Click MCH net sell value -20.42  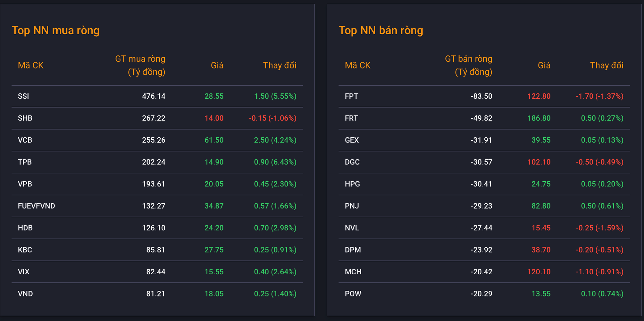pos(481,272)
